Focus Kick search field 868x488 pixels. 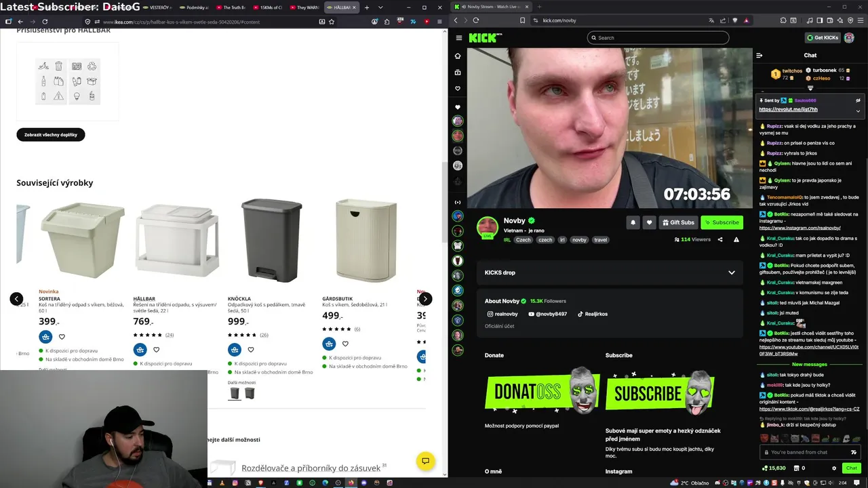(x=658, y=38)
